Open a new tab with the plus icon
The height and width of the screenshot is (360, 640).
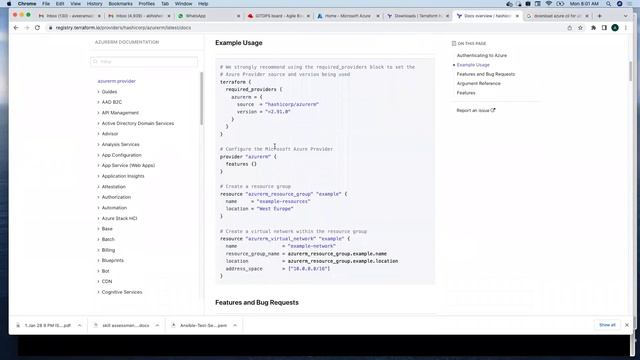point(600,16)
